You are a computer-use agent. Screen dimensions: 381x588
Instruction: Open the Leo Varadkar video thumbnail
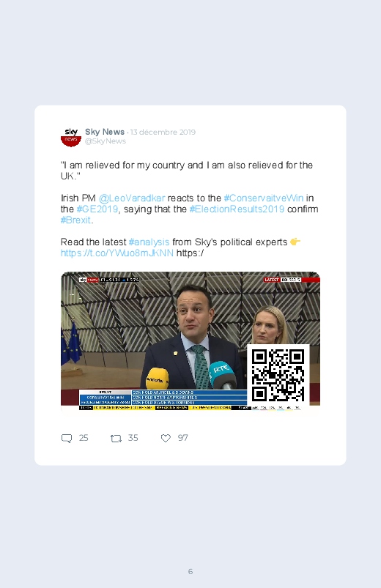click(x=190, y=340)
